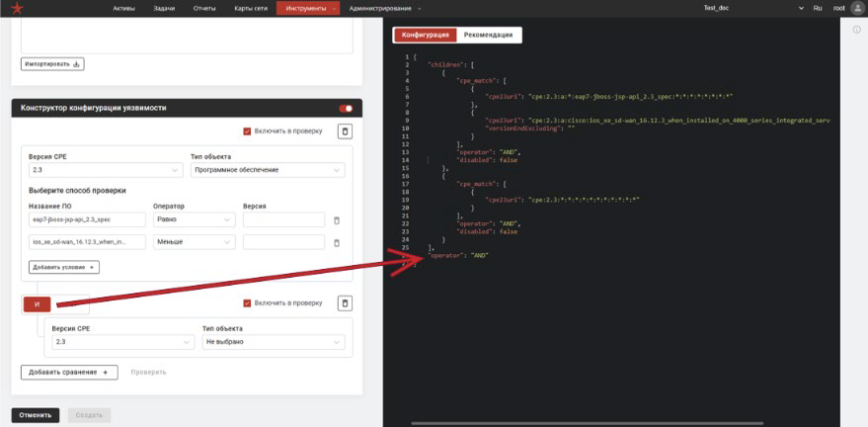Open the "Активы" menu item
Image resolution: width=868 pixels, height=427 pixels.
[124, 8]
